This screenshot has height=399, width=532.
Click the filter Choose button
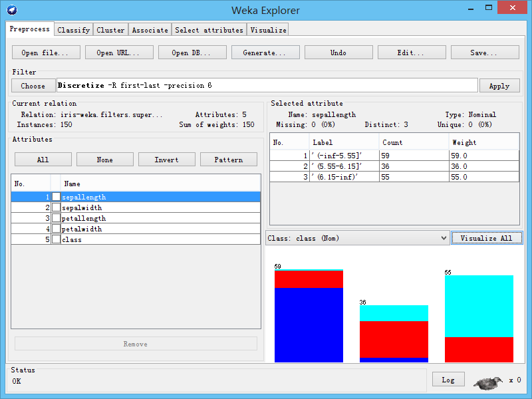pos(33,86)
